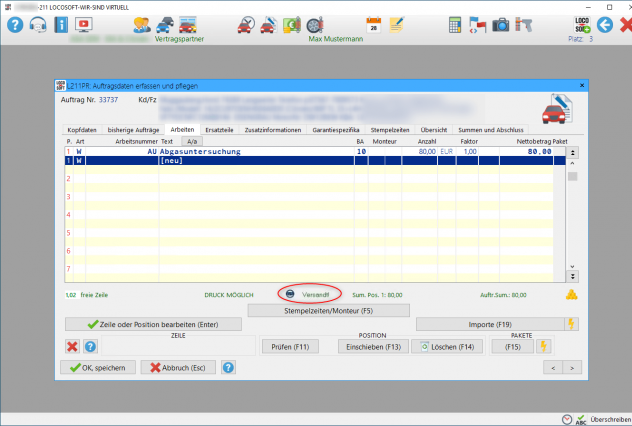Click the camera icon in the toolbar
Viewport: 632px width, 426px height.
click(500, 25)
